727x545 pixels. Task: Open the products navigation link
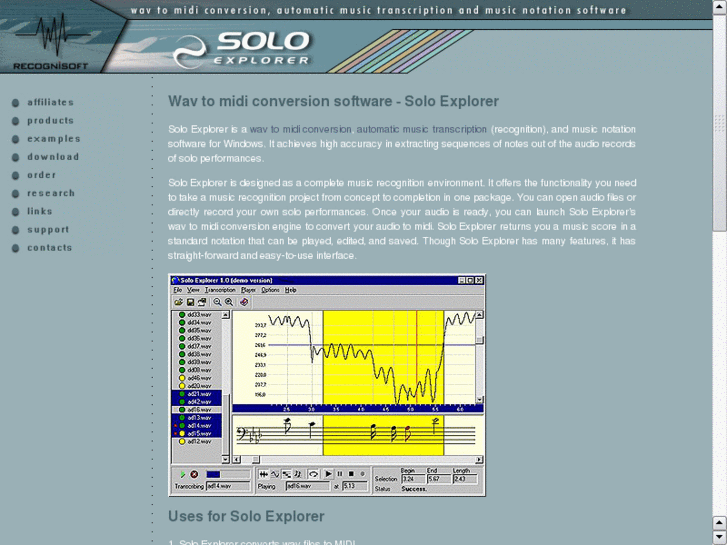point(50,121)
